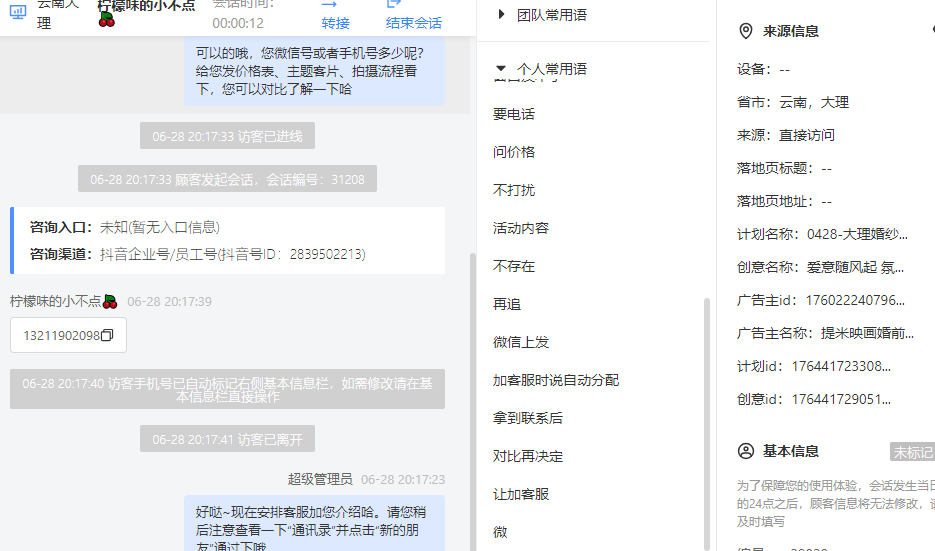This screenshot has height=551, width=935.
Task: Select the quick phrase 要电话
Action: point(514,114)
